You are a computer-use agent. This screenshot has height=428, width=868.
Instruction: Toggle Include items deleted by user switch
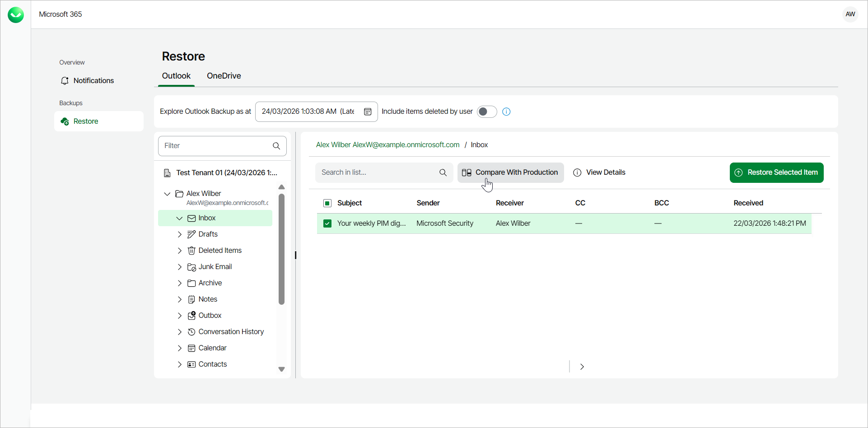(x=486, y=112)
